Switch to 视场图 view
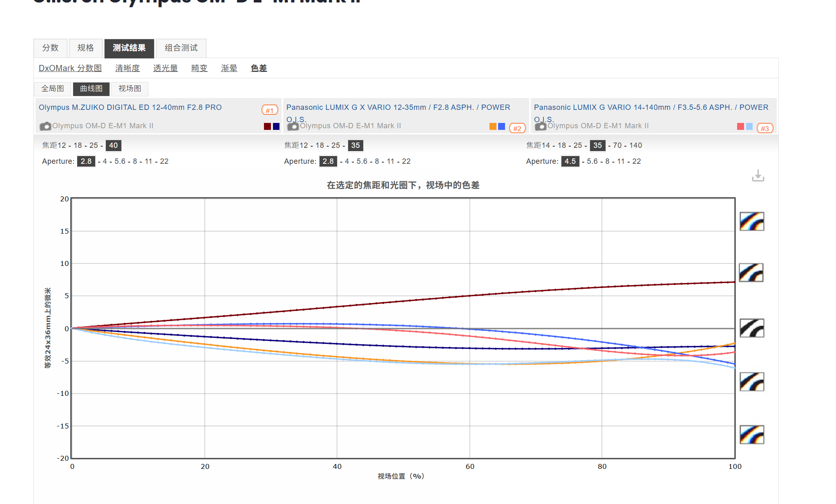This screenshot has height=504, width=836. click(130, 89)
